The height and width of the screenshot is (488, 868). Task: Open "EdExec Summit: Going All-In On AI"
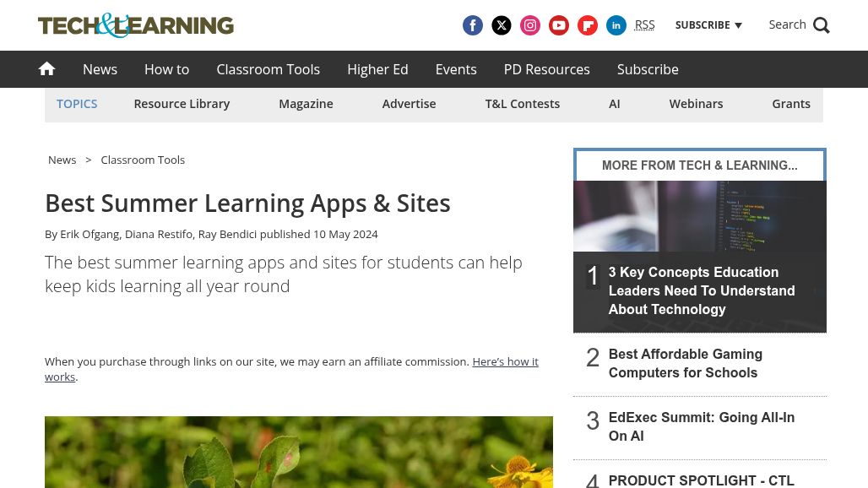tap(702, 426)
